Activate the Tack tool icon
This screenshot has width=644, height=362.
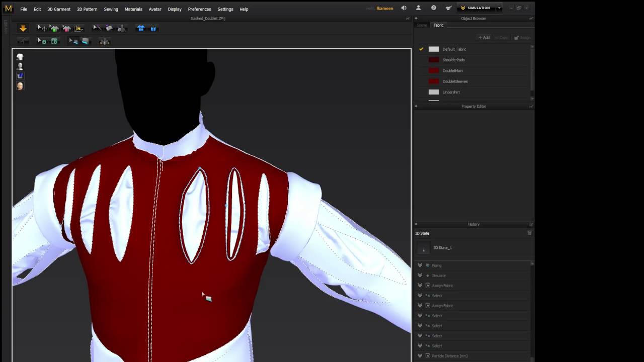tap(109, 28)
